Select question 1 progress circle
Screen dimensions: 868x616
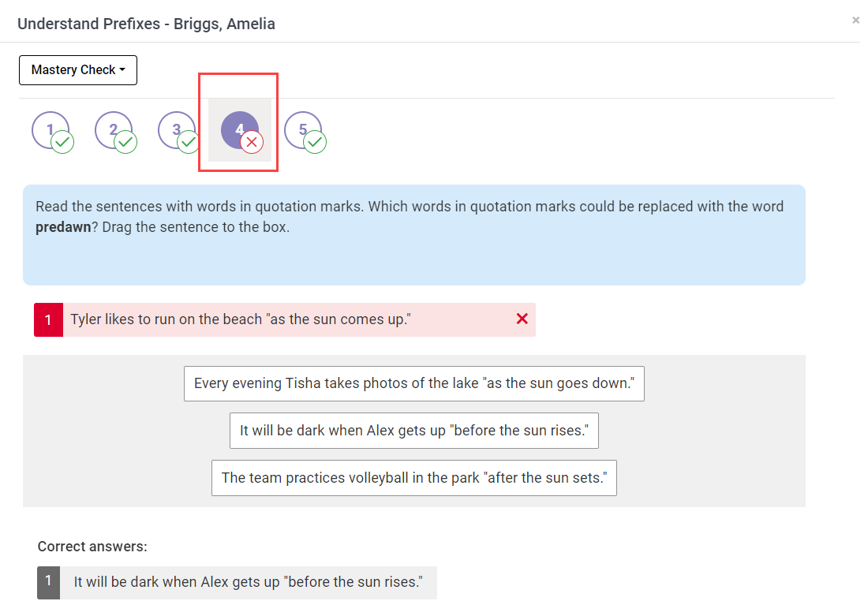click(51, 130)
